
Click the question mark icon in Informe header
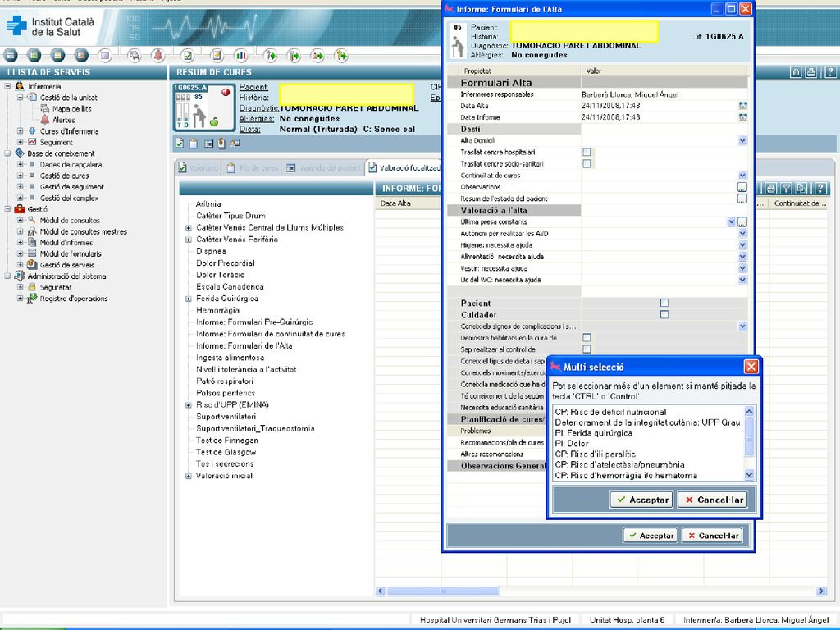820,188
